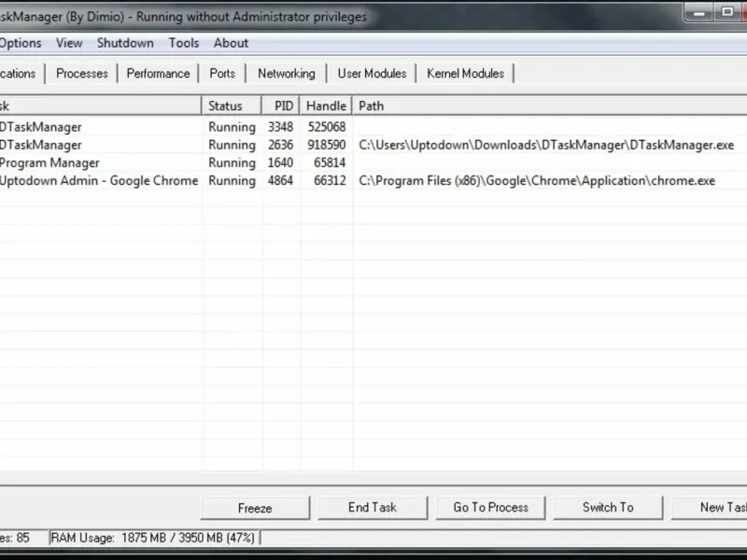Open the About menu
Image resolution: width=747 pixels, height=560 pixels.
tap(231, 43)
